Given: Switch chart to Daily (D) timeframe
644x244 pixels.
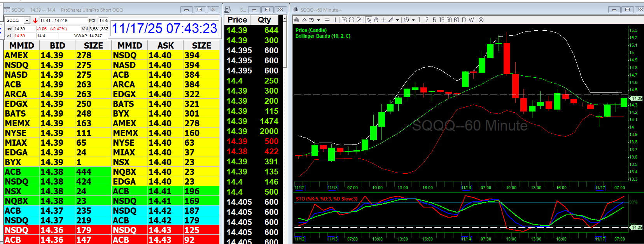Looking at the screenshot, I should click(464, 20).
